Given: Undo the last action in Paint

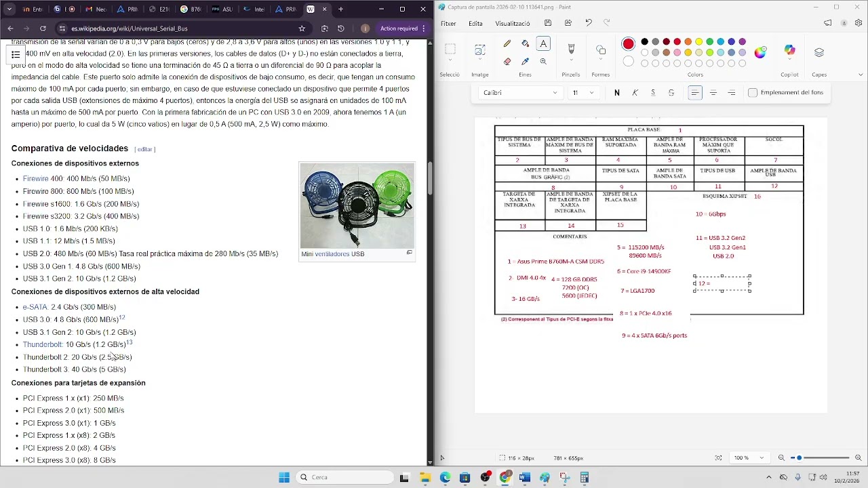Looking at the screenshot, I should (589, 23).
